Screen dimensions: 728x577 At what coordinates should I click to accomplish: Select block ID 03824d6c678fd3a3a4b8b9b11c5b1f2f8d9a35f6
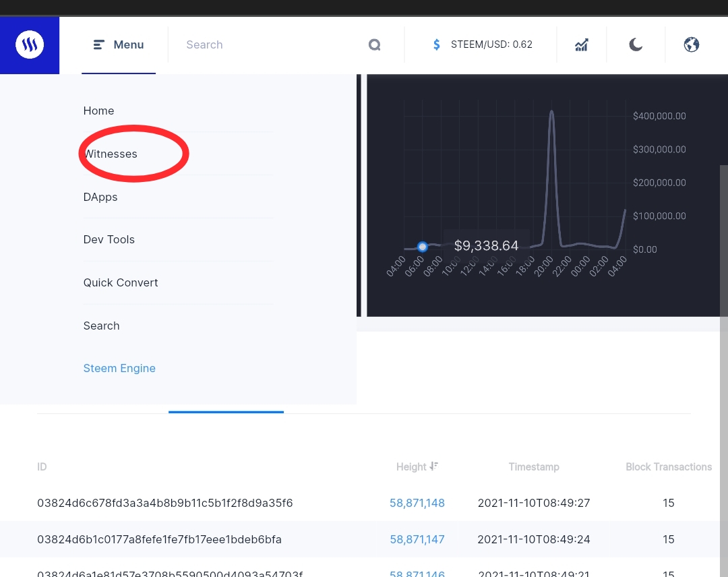click(165, 503)
